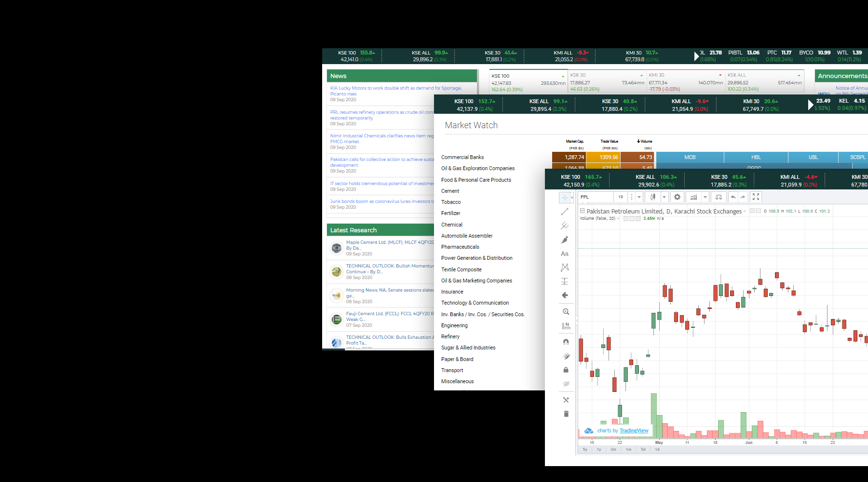Open the interval dropdown next to 1D
Screen dimensions: 868x482
click(x=639, y=197)
